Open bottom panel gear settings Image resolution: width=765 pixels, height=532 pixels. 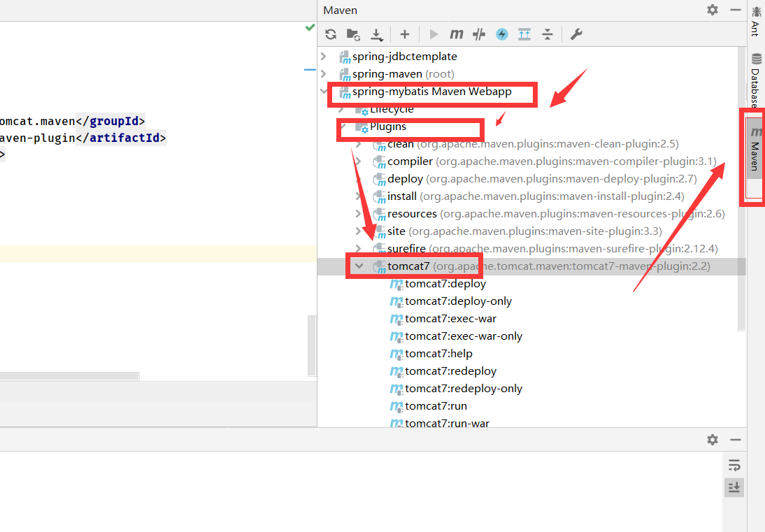pyautogui.click(x=713, y=439)
